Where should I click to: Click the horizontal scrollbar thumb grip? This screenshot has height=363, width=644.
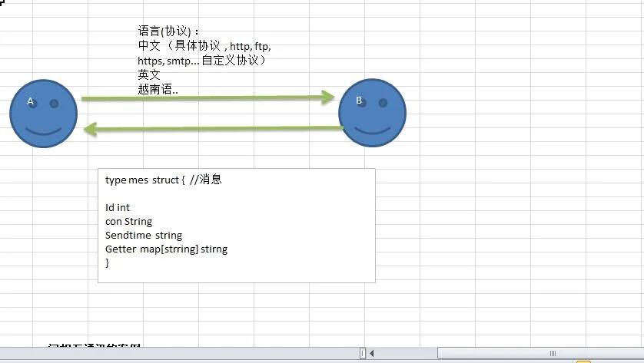pyautogui.click(x=553, y=353)
